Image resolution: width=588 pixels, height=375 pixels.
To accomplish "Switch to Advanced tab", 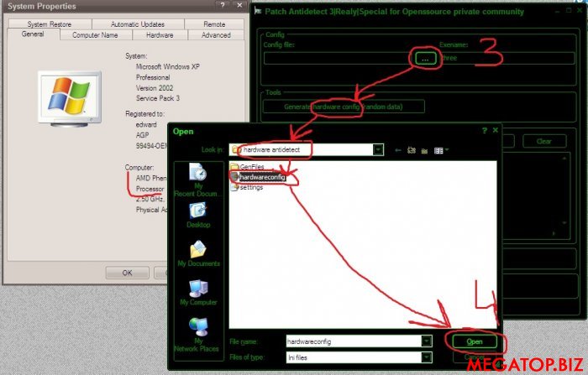I will tap(216, 35).
